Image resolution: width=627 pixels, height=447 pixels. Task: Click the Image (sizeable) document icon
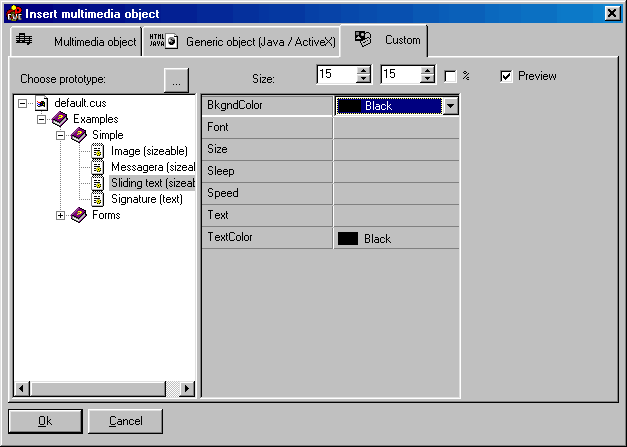(98, 151)
